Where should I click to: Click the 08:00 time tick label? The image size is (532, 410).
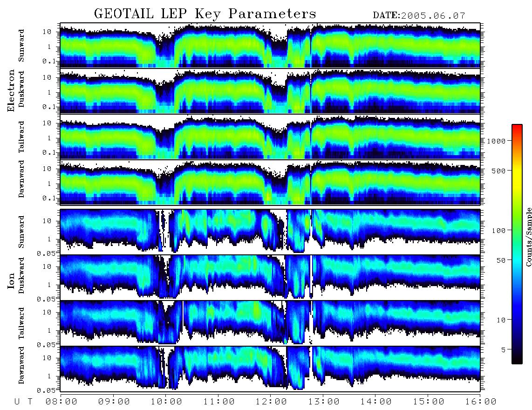[61, 402]
